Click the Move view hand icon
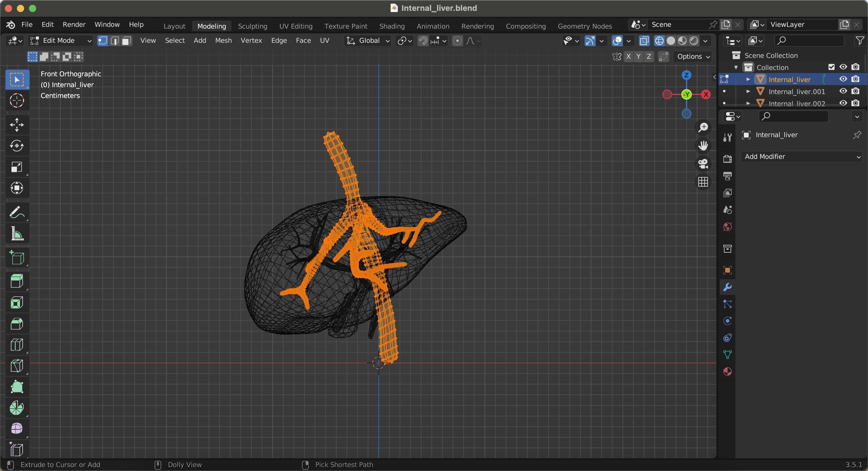868x471 pixels. 703,146
